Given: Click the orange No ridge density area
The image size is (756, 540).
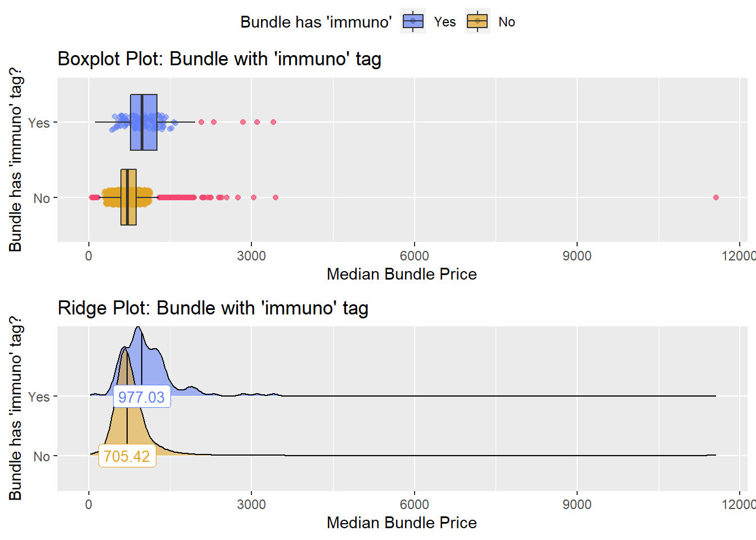Looking at the screenshot, I should pos(127,416).
